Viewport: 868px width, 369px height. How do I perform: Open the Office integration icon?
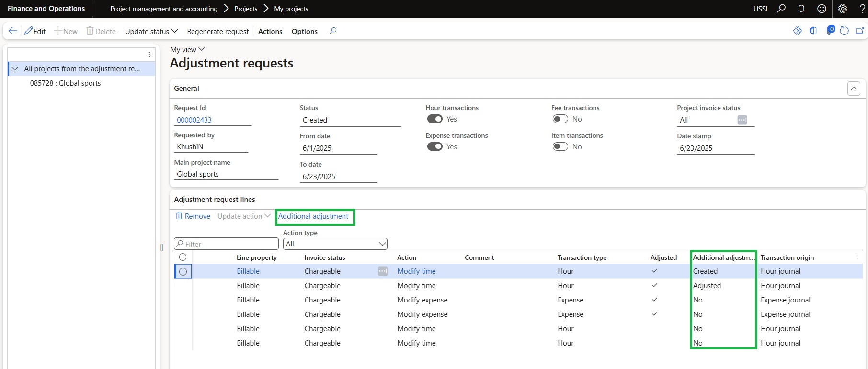813,31
